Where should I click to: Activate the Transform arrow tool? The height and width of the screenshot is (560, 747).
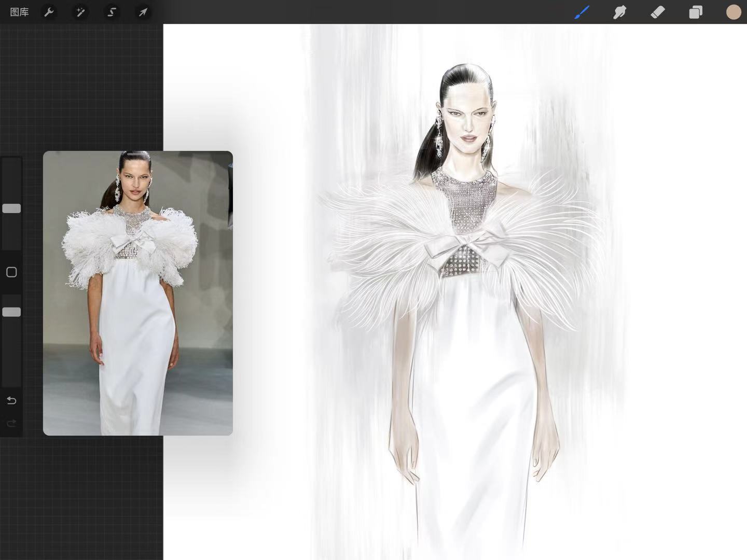click(x=143, y=12)
